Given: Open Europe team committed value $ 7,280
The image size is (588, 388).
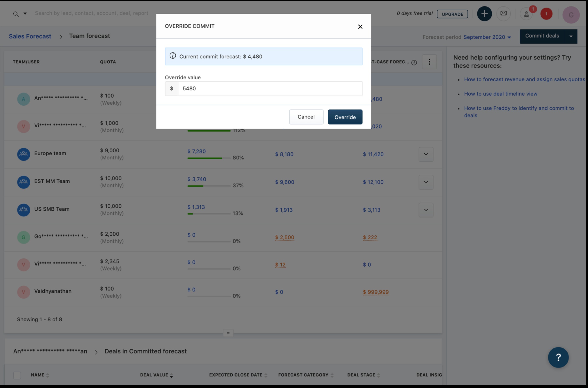Looking at the screenshot, I should coord(197,151).
